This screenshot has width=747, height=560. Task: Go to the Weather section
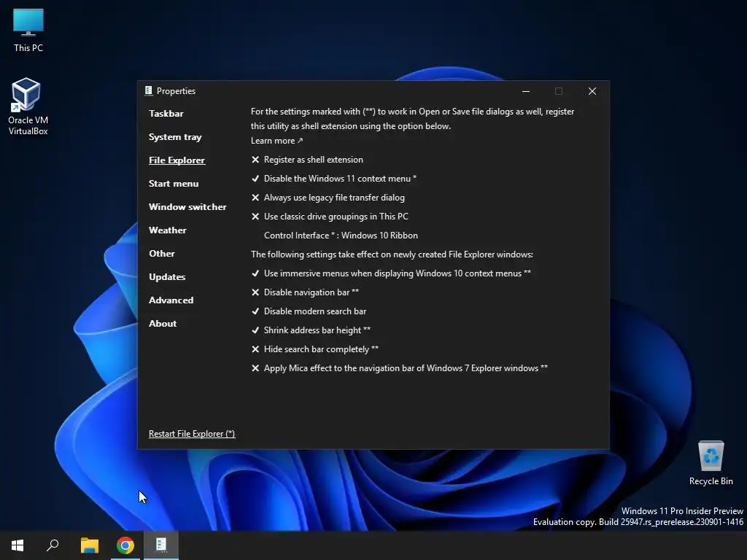[x=167, y=230]
